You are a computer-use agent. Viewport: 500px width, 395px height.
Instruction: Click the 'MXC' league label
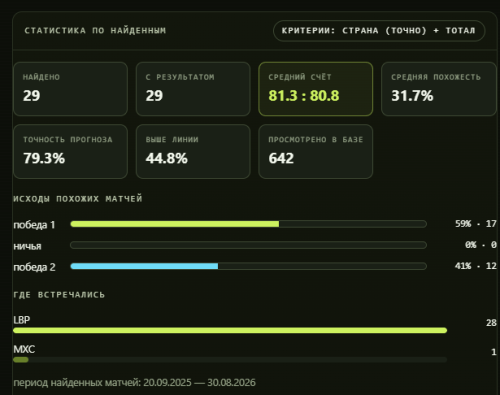point(24,349)
